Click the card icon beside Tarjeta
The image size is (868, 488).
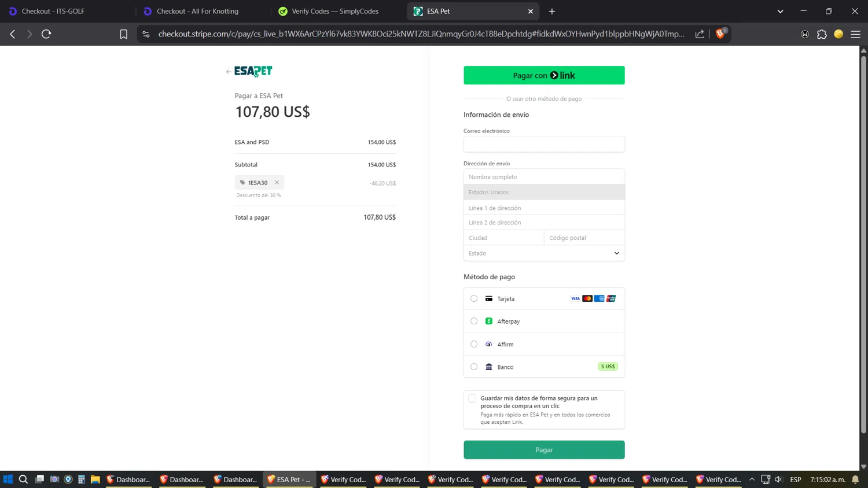coord(489,299)
